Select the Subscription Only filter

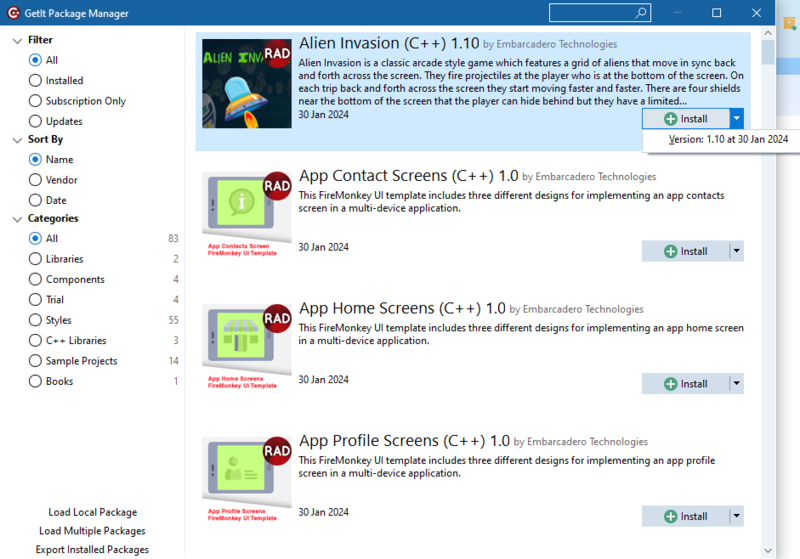(35, 101)
